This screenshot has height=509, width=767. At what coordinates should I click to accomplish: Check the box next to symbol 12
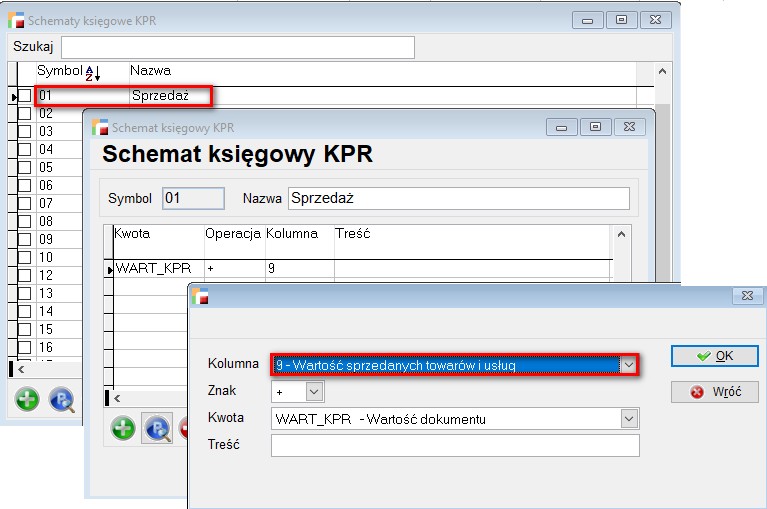click(25, 275)
